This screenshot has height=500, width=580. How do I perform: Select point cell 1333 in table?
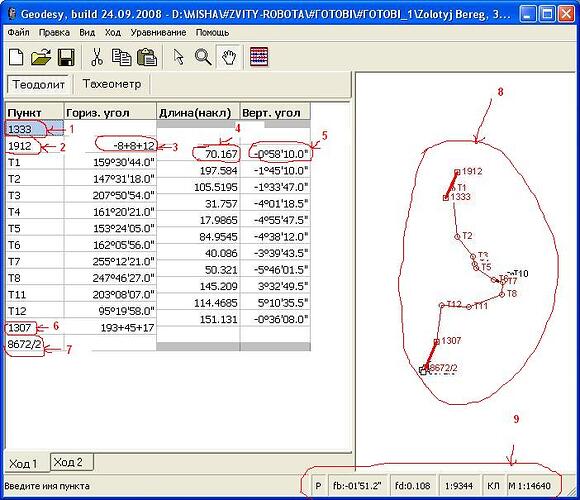coord(34,129)
